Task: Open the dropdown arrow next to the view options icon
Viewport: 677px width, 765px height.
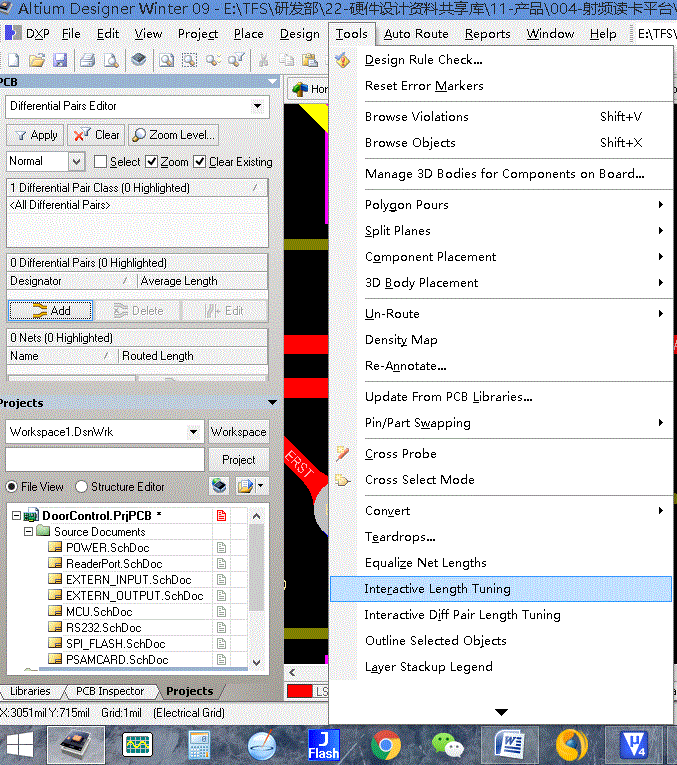Action: click(260, 485)
